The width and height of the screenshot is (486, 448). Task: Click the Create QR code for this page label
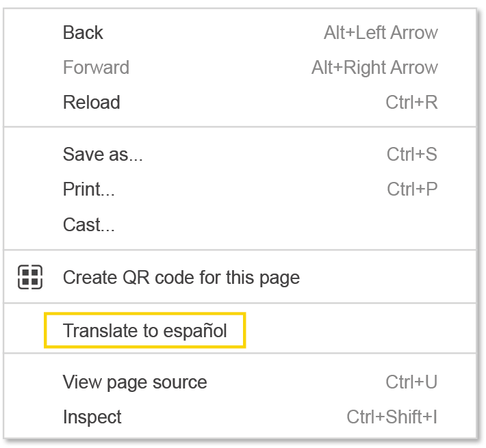click(181, 278)
